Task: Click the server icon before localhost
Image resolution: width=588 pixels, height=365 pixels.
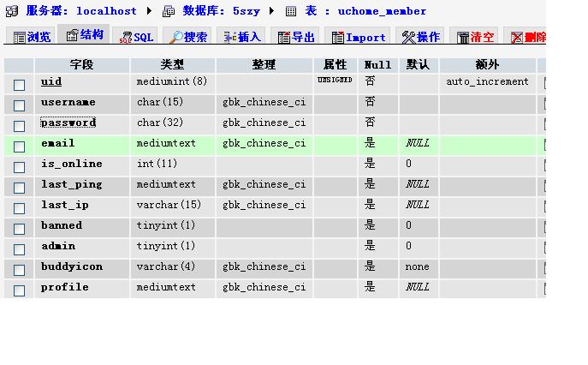Action: point(12,11)
